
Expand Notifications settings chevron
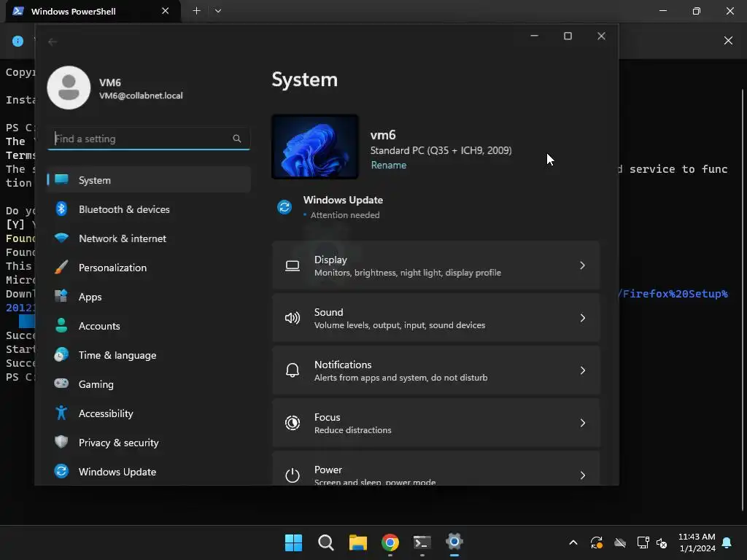pyautogui.click(x=582, y=370)
